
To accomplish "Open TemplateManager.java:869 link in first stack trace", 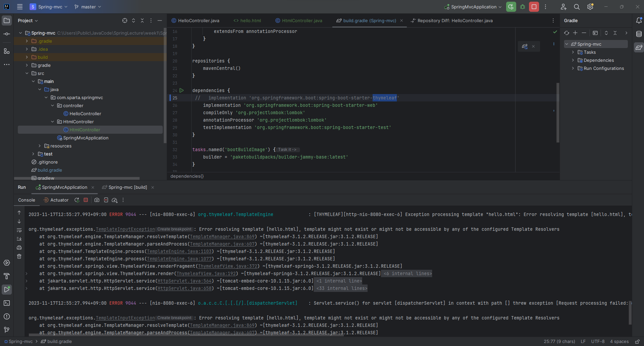I will pyautogui.click(x=222, y=236).
